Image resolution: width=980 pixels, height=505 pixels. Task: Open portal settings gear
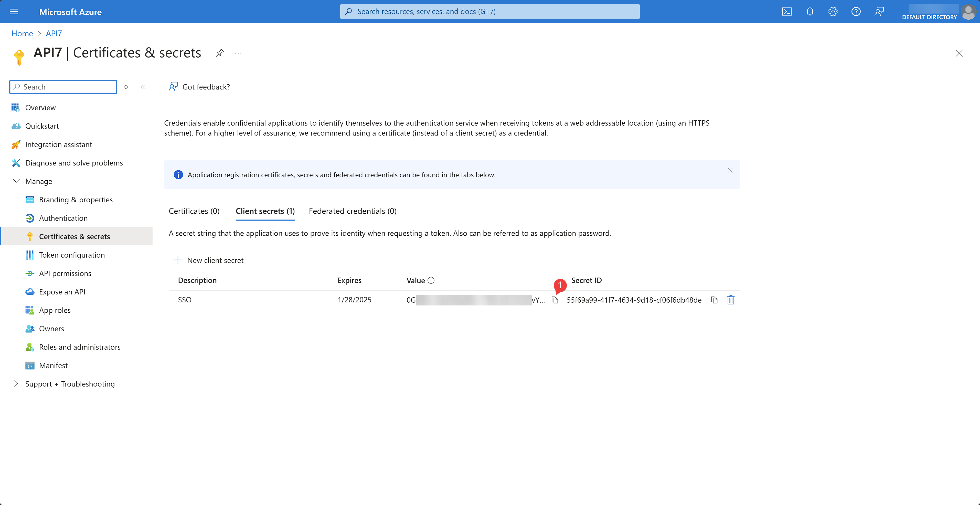tap(833, 12)
